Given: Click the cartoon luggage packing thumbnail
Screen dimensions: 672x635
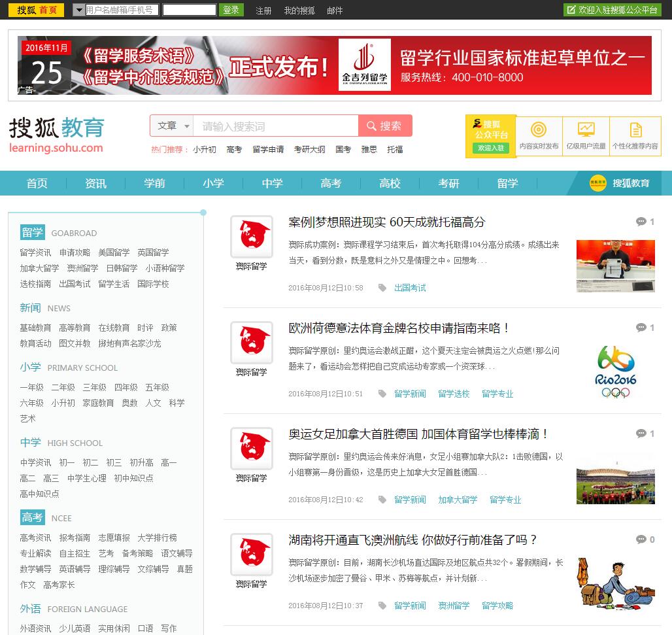Looking at the screenshot, I should click(x=615, y=583).
